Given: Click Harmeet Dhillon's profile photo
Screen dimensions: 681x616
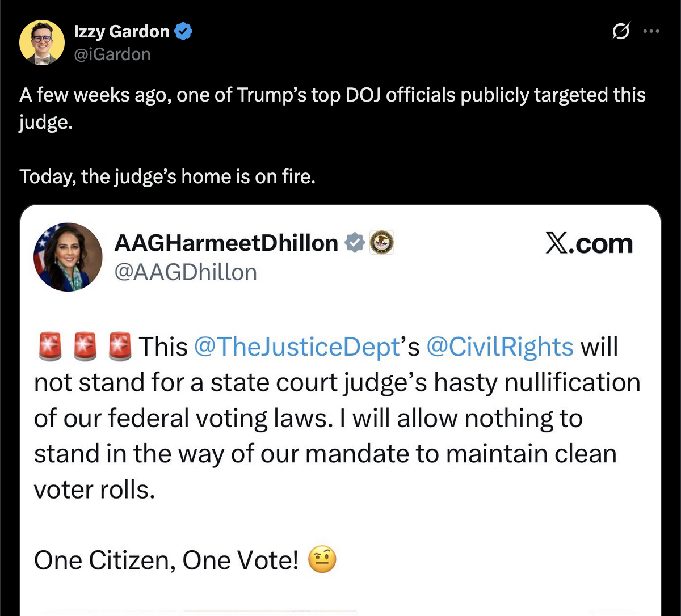Looking at the screenshot, I should point(68,257).
